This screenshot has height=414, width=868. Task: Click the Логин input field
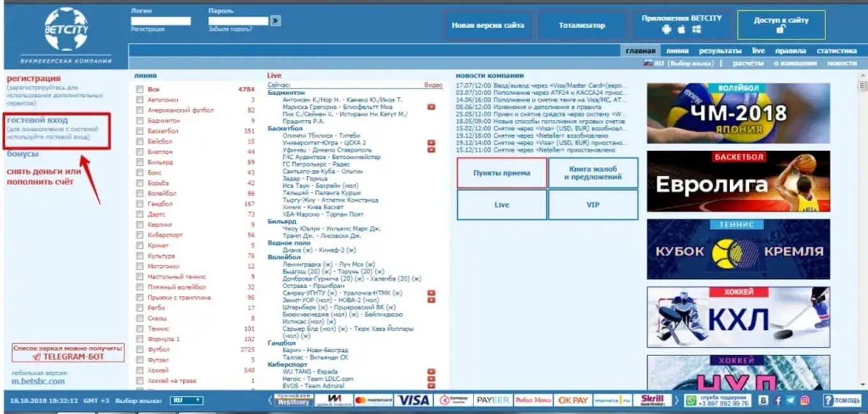161,20
